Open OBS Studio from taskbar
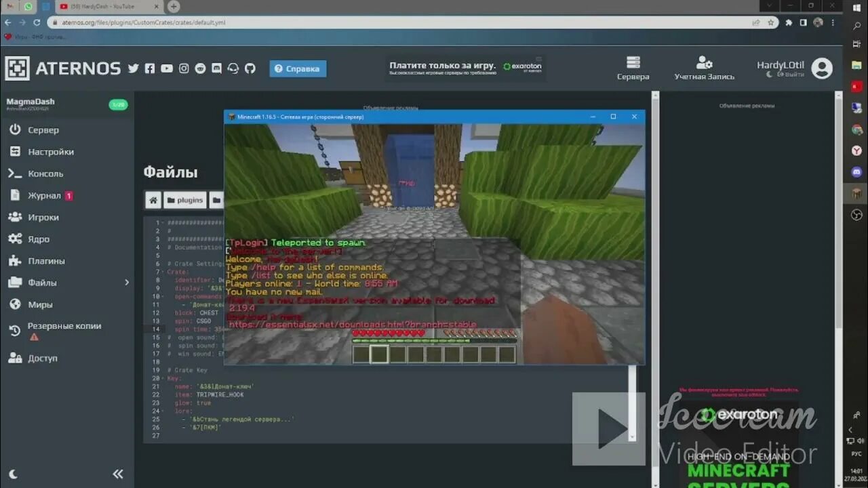 856,215
